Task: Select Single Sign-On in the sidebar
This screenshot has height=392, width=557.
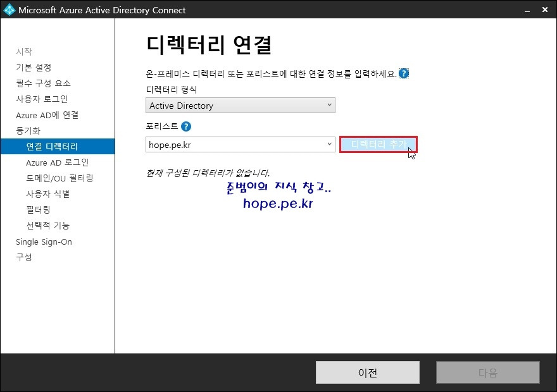Action: point(42,242)
